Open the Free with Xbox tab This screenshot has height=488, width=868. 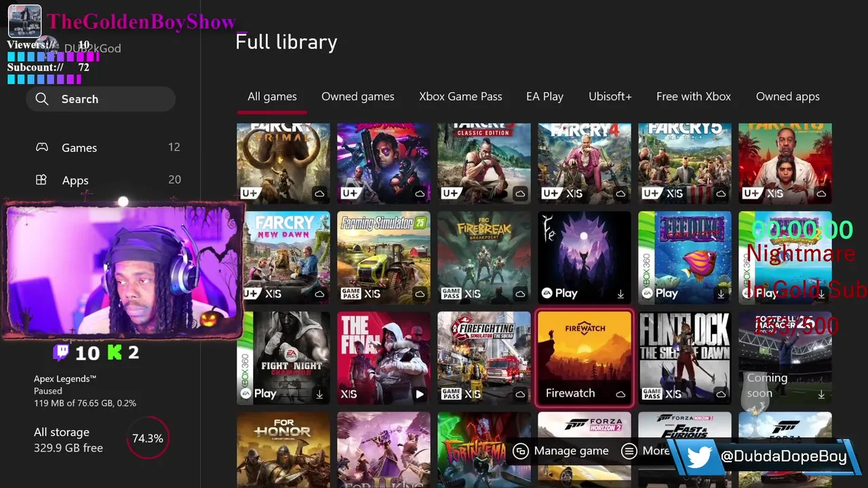point(694,96)
